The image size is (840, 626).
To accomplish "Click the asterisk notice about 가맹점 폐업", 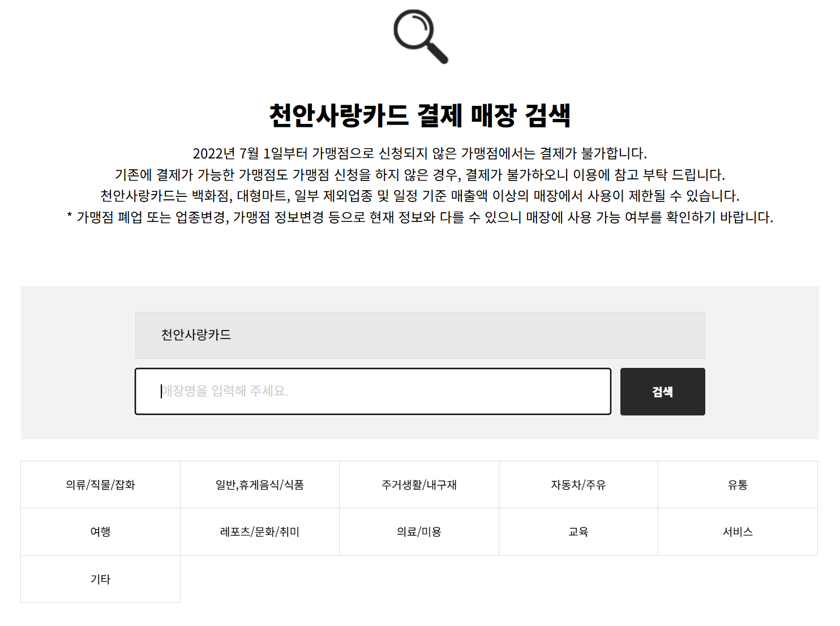I will tap(420, 217).
